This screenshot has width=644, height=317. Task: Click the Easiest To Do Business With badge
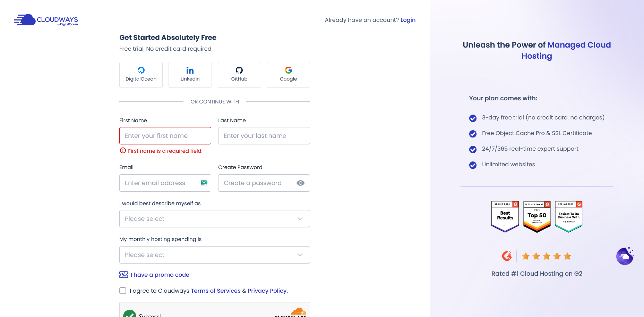(569, 217)
